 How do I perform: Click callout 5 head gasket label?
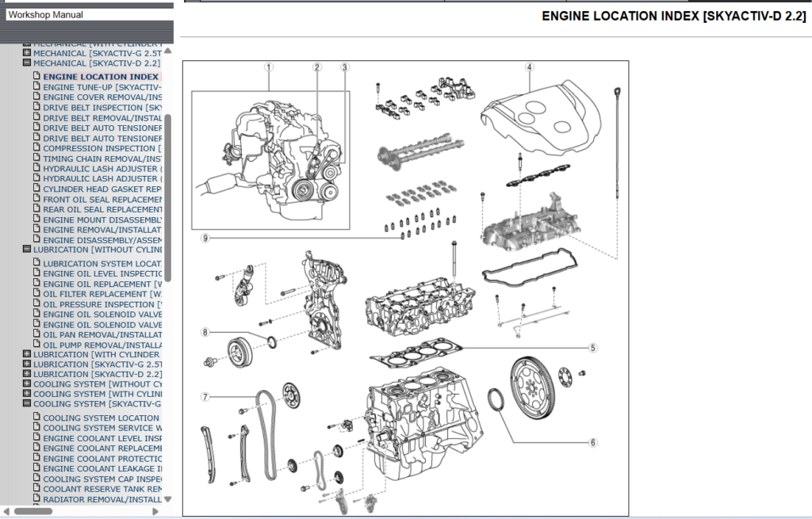593,348
